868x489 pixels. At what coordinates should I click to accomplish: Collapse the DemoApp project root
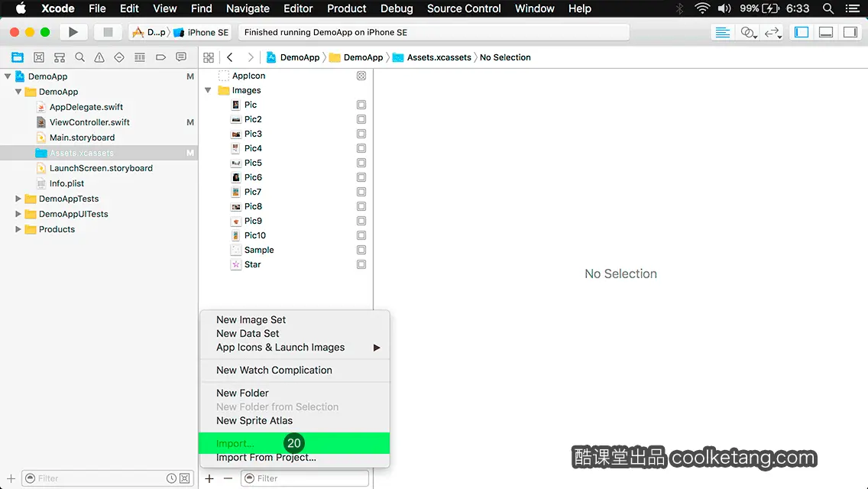pyautogui.click(x=8, y=76)
